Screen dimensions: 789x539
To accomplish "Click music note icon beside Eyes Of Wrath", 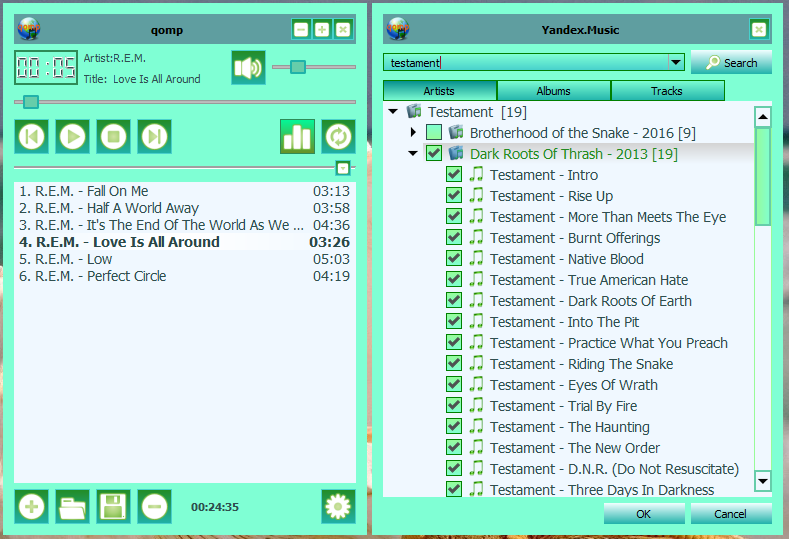I will point(476,384).
